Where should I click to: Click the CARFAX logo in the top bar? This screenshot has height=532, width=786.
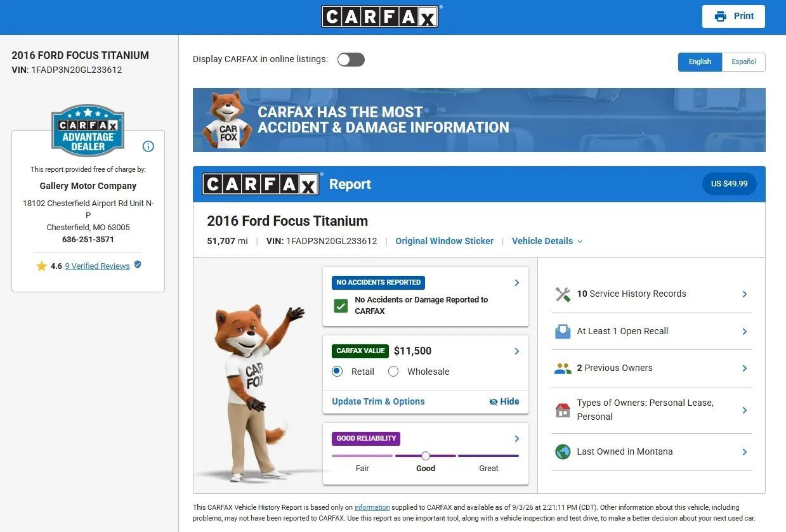click(x=381, y=16)
